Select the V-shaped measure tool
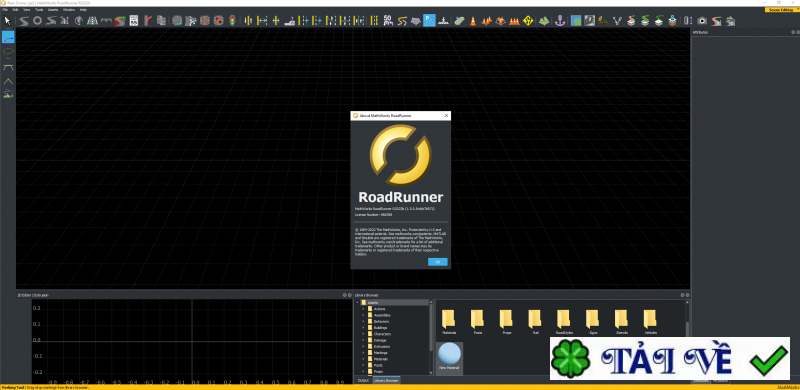The image size is (800, 390). pyautogui.click(x=617, y=21)
